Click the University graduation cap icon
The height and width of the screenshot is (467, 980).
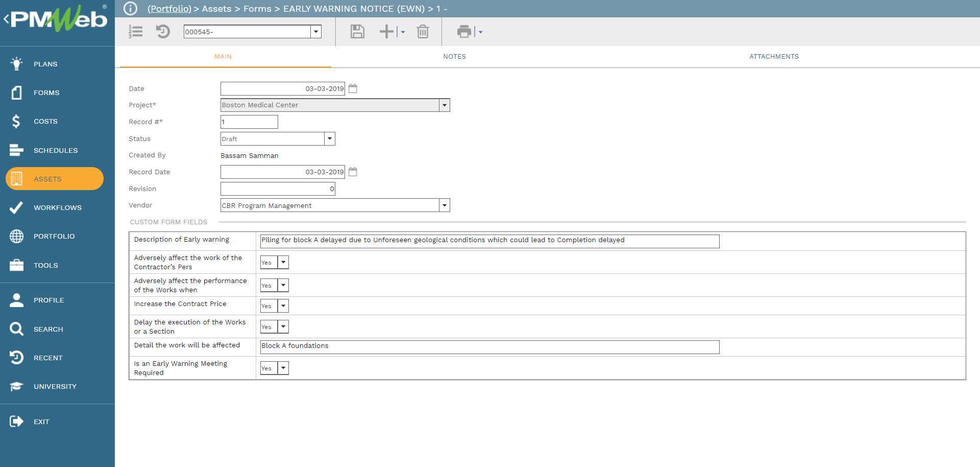16,386
